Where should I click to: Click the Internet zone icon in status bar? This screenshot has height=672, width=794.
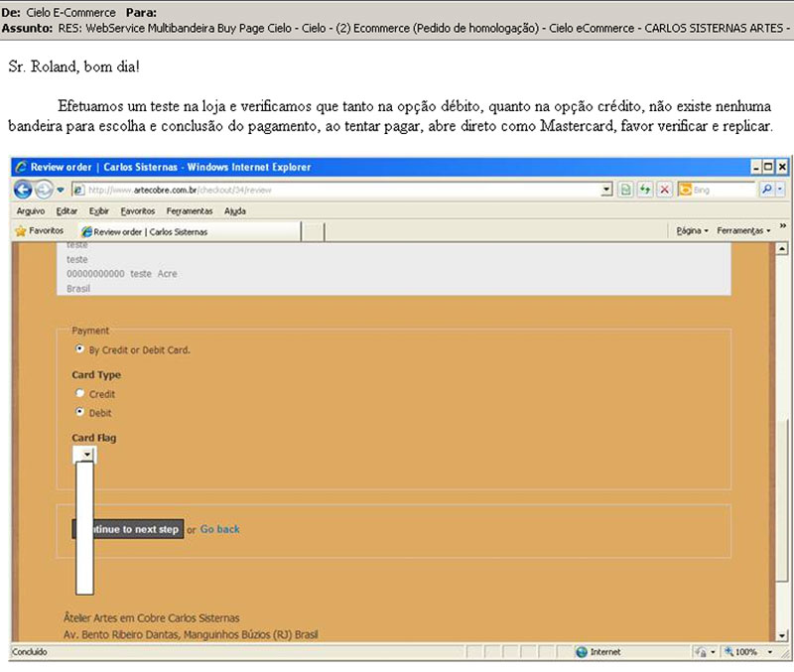click(x=580, y=652)
